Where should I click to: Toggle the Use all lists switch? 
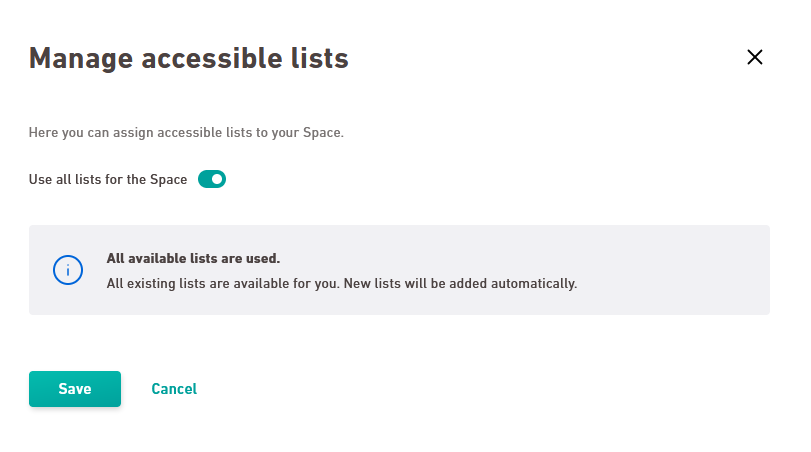pos(212,179)
